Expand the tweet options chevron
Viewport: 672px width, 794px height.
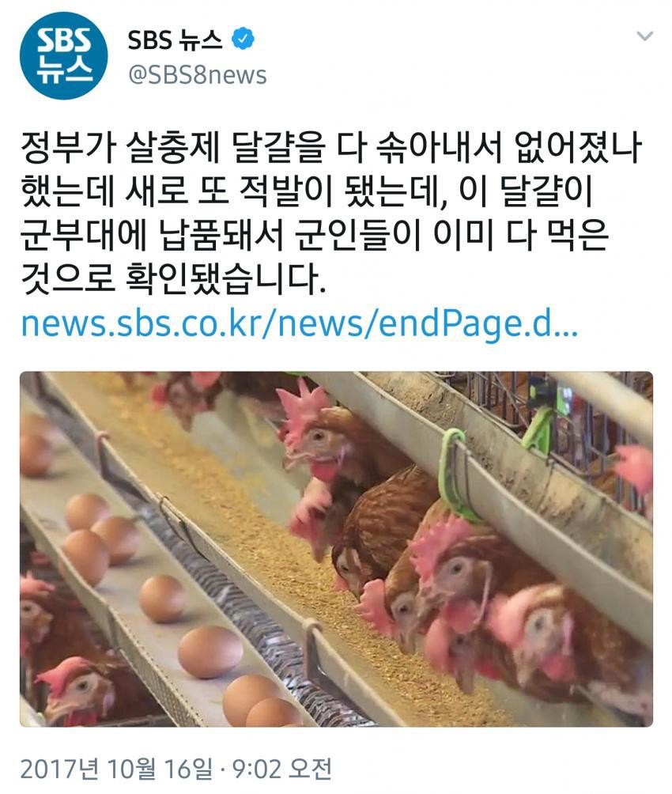point(644,36)
